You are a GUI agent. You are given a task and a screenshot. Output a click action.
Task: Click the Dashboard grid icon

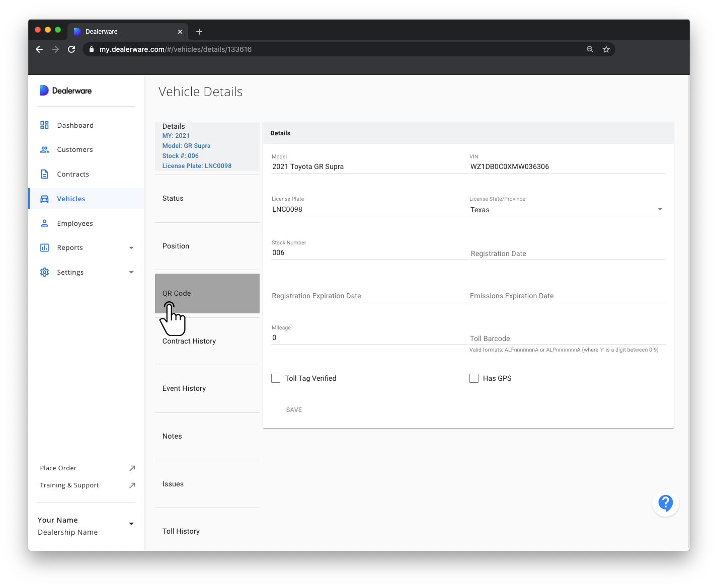pos(45,125)
